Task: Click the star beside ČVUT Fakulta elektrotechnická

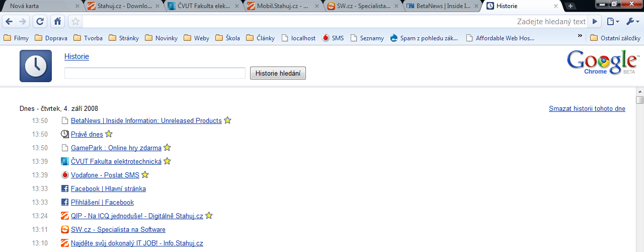Action: point(167,161)
